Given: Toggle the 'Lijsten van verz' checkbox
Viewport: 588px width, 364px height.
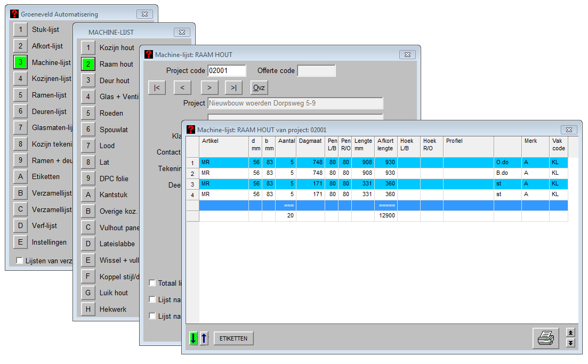Looking at the screenshot, I should pyautogui.click(x=20, y=261).
